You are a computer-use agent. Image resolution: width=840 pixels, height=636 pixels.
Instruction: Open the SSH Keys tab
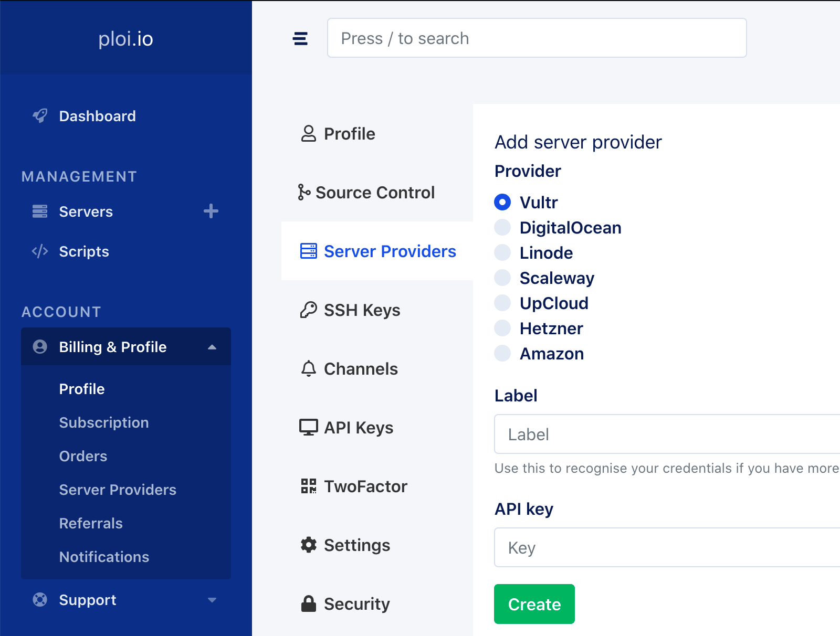pyautogui.click(x=377, y=310)
